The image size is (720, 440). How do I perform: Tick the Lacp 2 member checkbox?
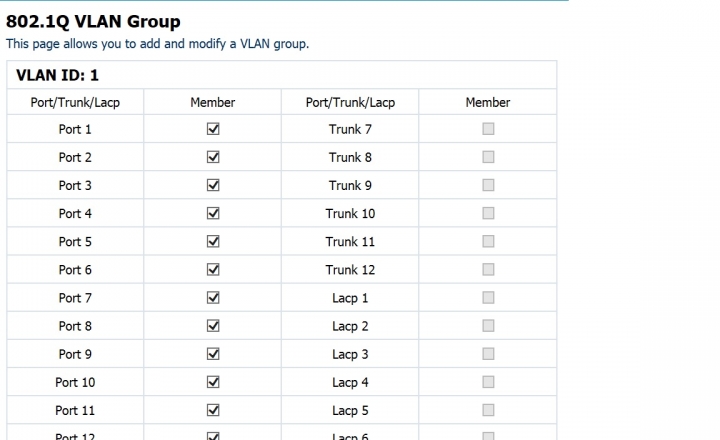488,326
